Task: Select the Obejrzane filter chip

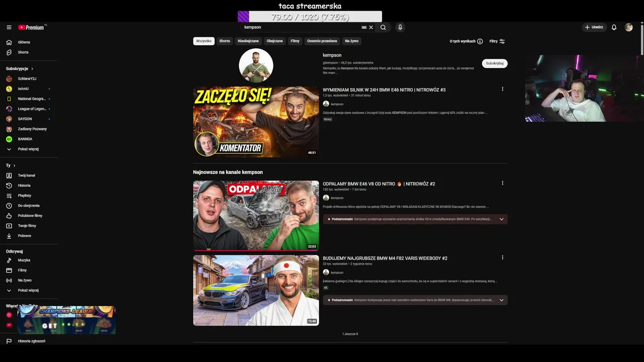Action: click(x=275, y=41)
